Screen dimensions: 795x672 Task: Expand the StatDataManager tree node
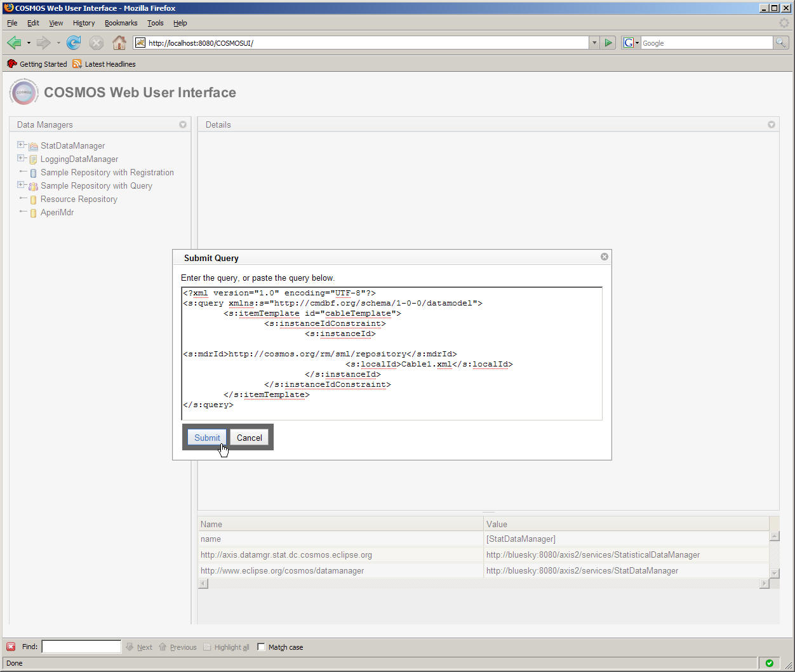pyautogui.click(x=20, y=145)
